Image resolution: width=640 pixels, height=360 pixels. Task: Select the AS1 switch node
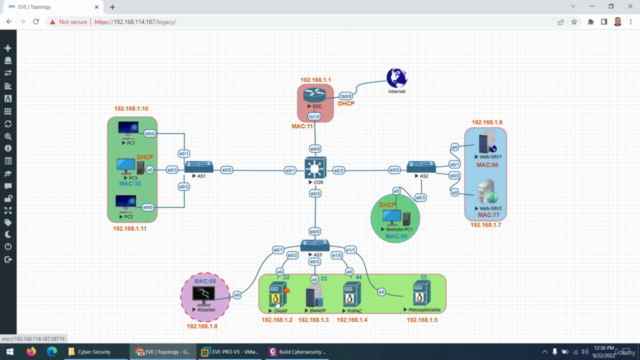pos(199,167)
